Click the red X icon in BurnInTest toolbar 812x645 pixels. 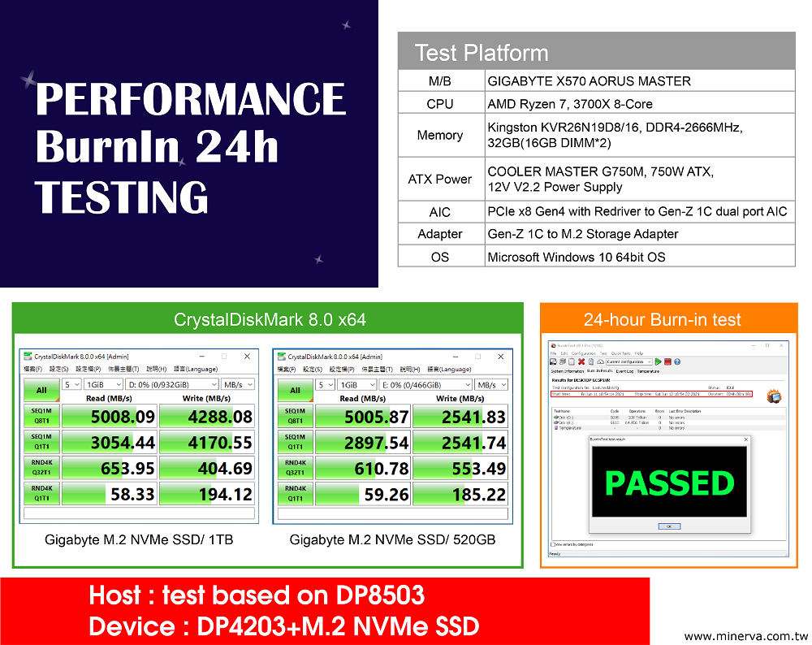pos(581,361)
